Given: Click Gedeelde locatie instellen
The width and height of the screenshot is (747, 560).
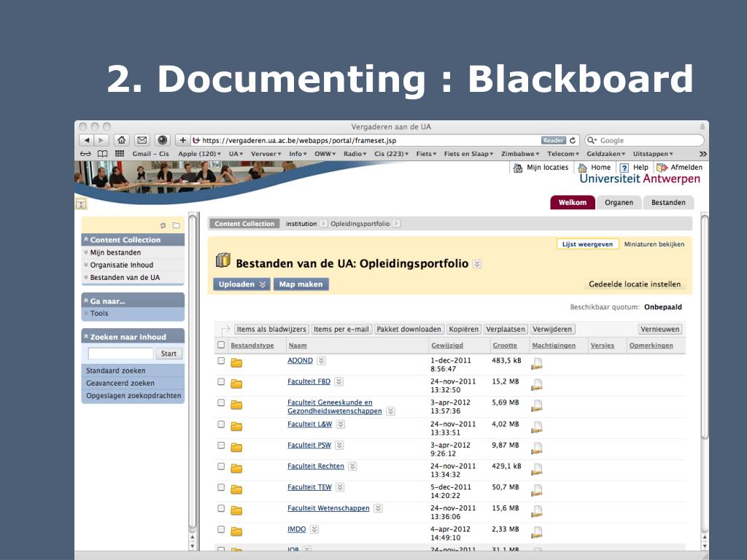Looking at the screenshot, I should click(635, 284).
